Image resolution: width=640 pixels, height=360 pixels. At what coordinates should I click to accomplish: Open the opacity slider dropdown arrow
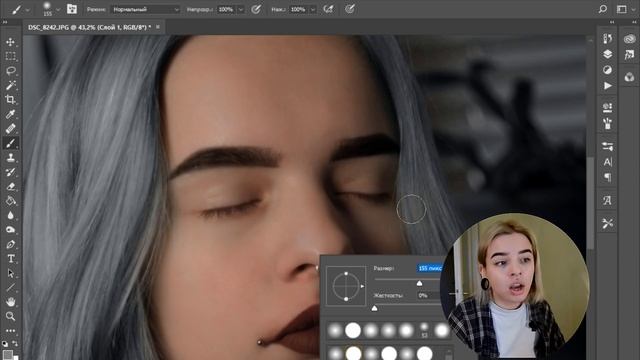(x=241, y=9)
